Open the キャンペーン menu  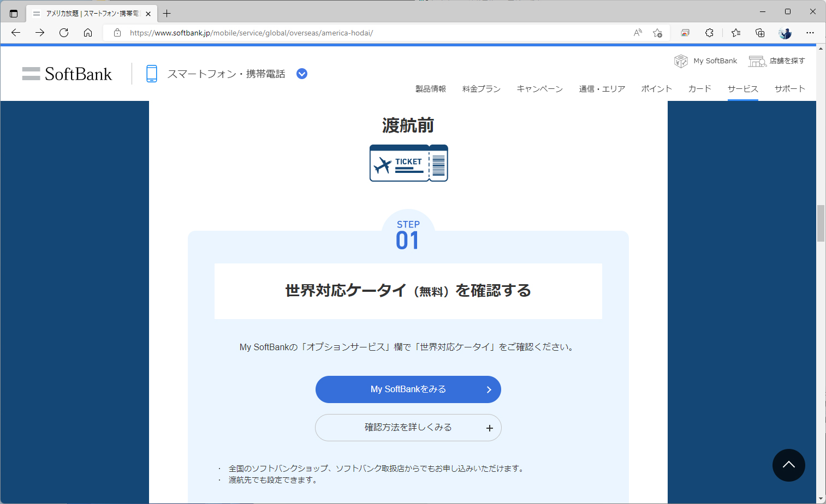pyautogui.click(x=540, y=89)
